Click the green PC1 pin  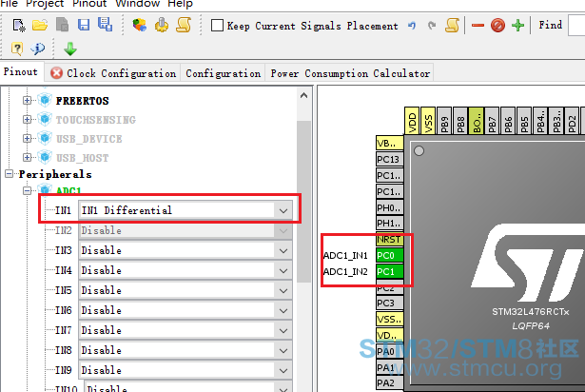click(x=389, y=271)
